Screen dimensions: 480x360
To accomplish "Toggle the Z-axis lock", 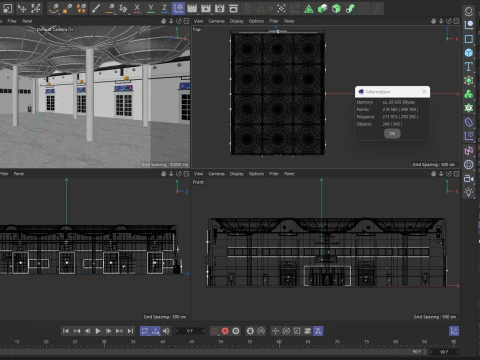I will (164, 8).
